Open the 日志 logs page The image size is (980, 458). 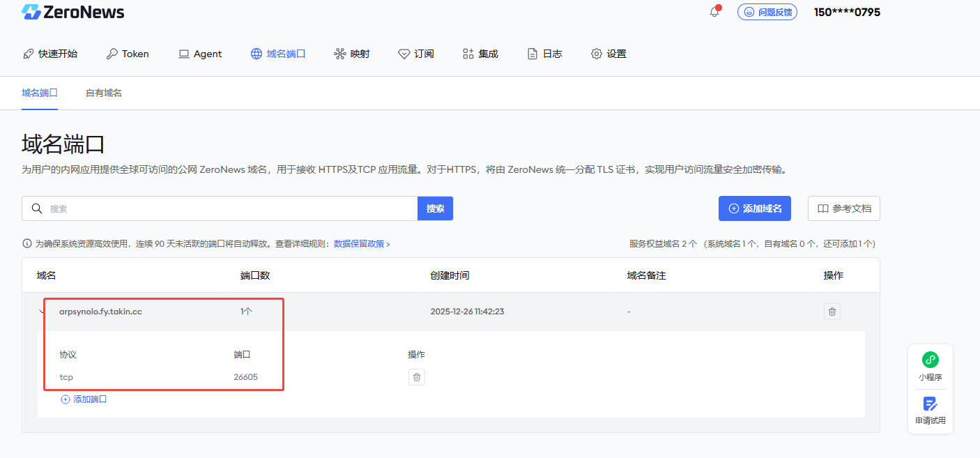544,54
